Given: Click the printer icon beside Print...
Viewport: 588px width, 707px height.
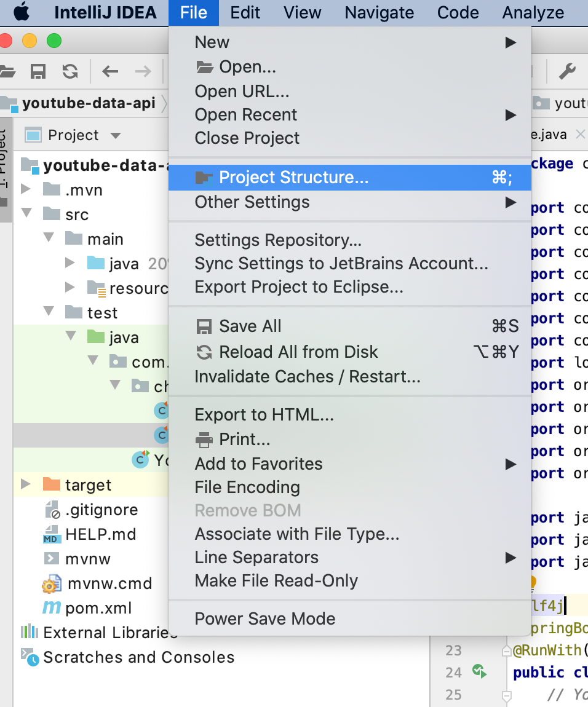Looking at the screenshot, I should (204, 440).
